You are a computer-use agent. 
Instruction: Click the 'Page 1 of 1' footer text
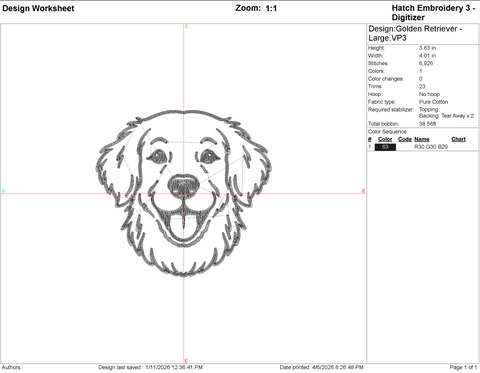tap(463, 367)
